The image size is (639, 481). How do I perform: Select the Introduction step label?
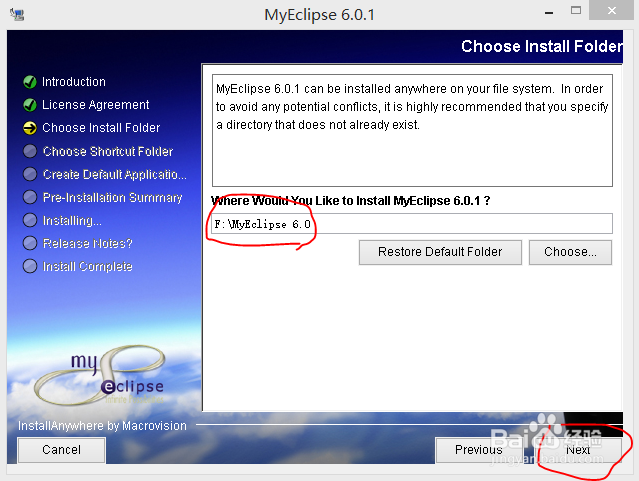(74, 82)
